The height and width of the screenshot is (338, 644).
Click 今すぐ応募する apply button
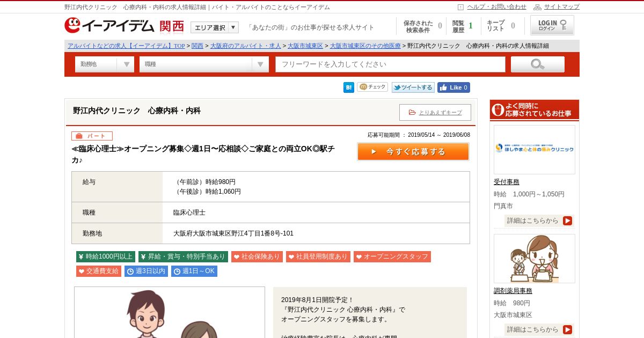413,151
